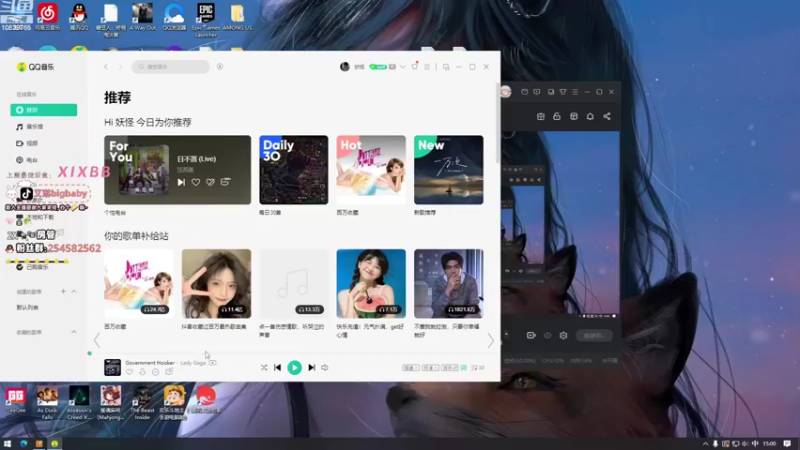The height and width of the screenshot is (450, 800).
Task: Open the more options icon below the song title
Action: pos(156,372)
